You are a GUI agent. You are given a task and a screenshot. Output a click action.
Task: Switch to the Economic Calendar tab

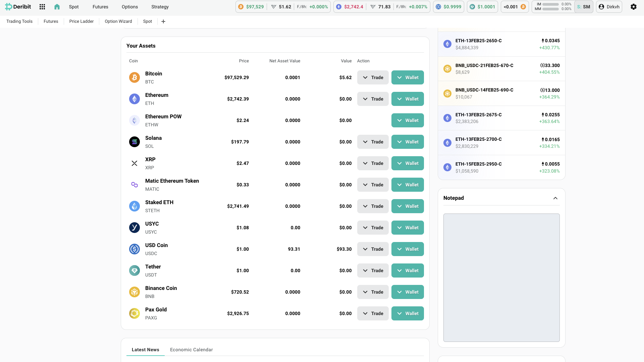click(x=191, y=350)
